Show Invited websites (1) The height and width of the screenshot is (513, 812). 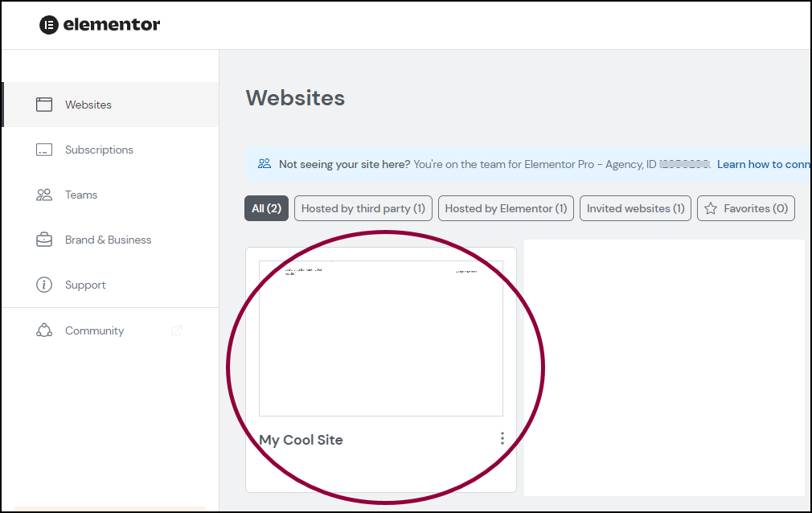pyautogui.click(x=635, y=208)
